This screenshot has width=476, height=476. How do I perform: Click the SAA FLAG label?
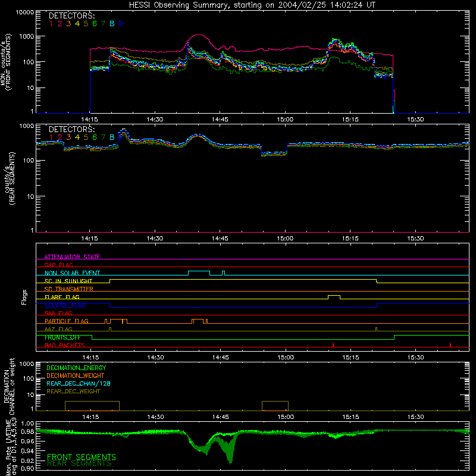[x=58, y=313]
